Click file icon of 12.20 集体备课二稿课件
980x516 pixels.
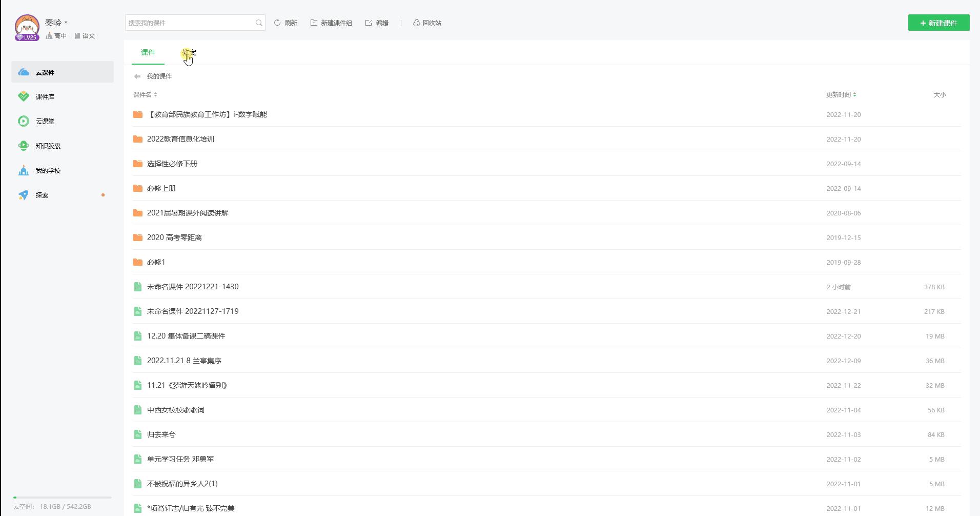pos(137,336)
